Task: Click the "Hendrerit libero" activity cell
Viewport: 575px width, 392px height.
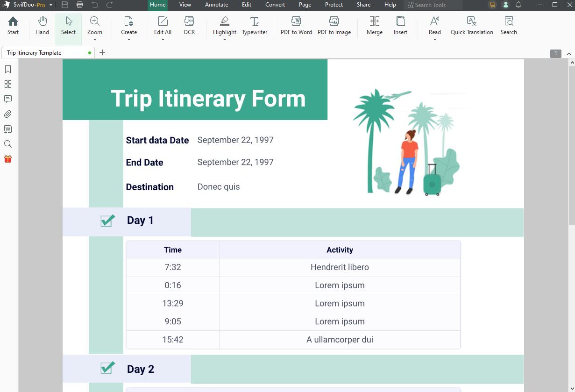Action: click(x=340, y=267)
